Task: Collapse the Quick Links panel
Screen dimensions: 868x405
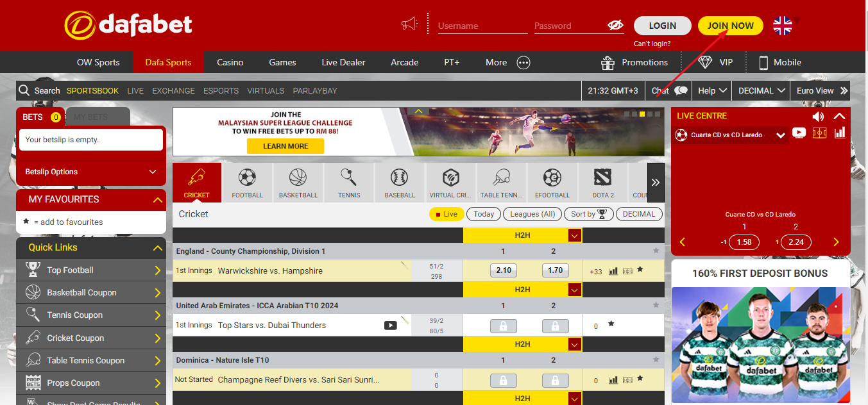Action: coord(157,248)
